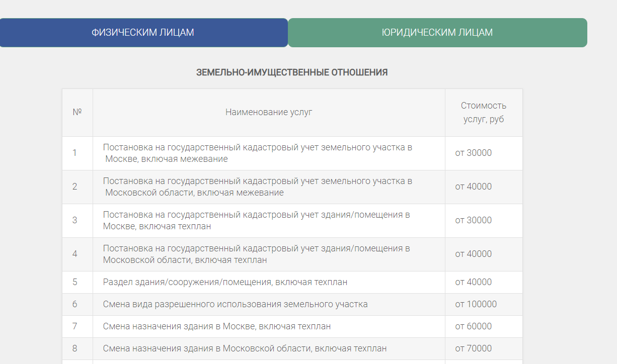Viewport: 617px width, 364px height.
Task: Click Смена назначения здания в Московской области
Action: point(245,348)
